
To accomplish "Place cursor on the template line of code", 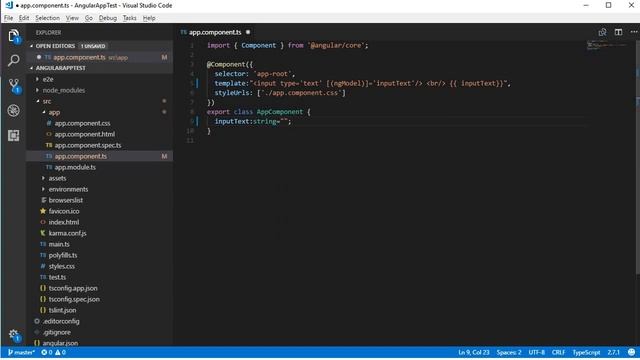I will pos(362,84).
